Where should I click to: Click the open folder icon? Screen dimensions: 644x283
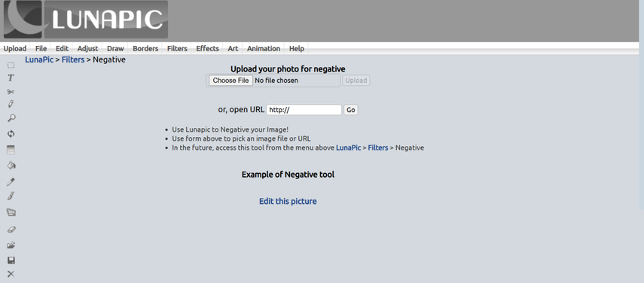click(11, 245)
